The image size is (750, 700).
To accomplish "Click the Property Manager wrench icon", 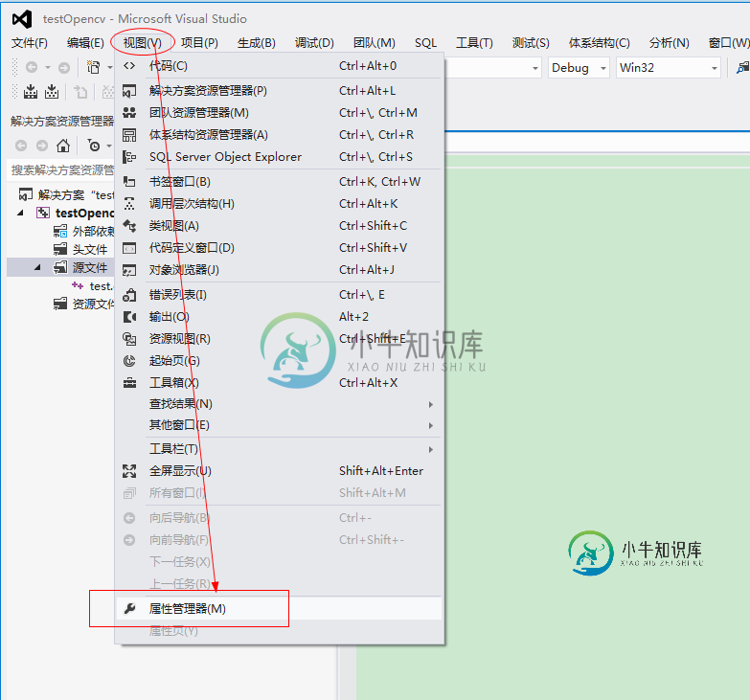I will point(129,609).
